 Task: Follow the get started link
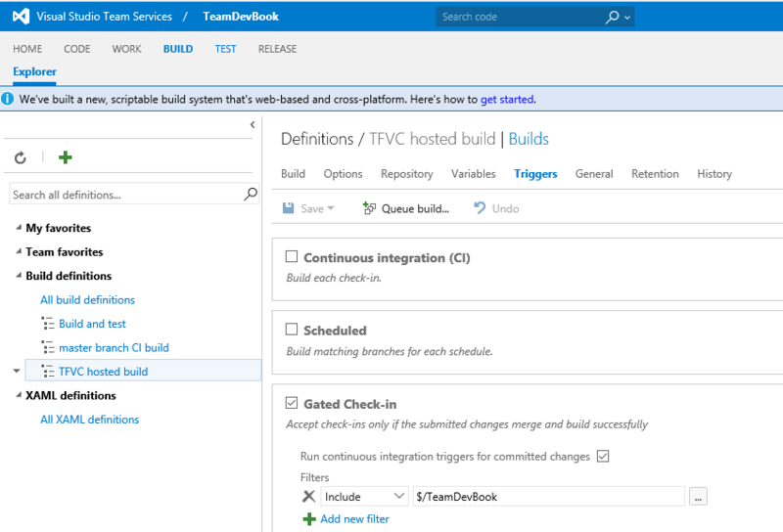507,100
